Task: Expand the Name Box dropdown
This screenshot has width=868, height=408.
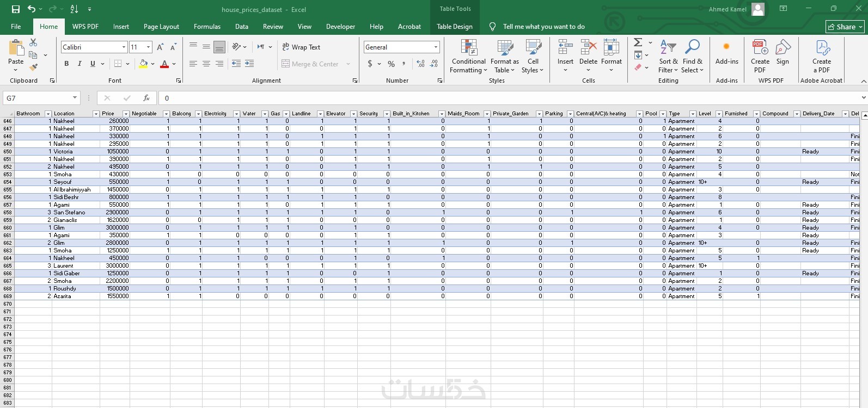Action: coord(75,98)
